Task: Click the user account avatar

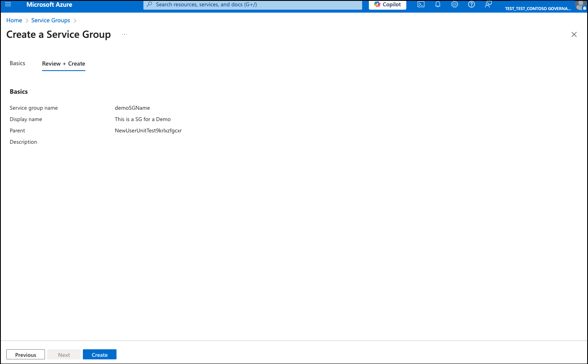Action: [x=581, y=5]
